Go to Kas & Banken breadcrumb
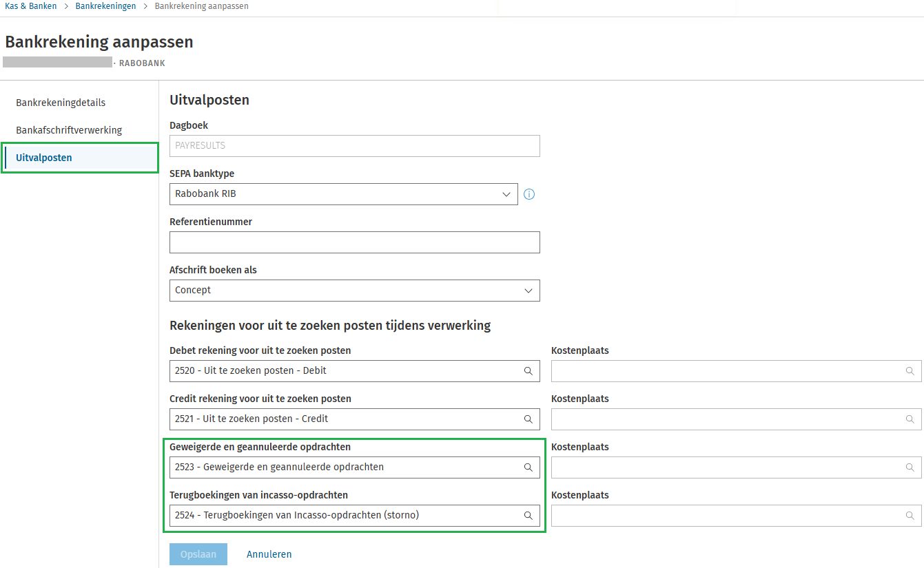The height and width of the screenshot is (568, 924). (31, 6)
